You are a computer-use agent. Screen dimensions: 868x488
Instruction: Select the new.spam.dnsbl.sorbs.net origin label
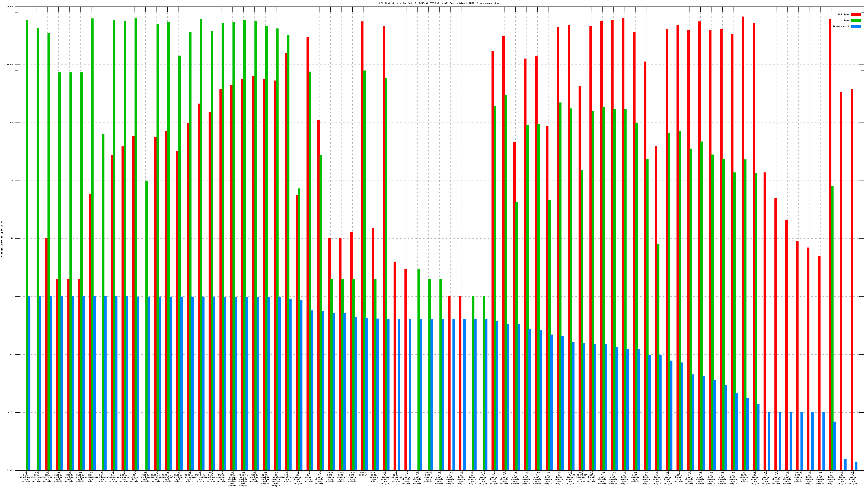(232, 479)
